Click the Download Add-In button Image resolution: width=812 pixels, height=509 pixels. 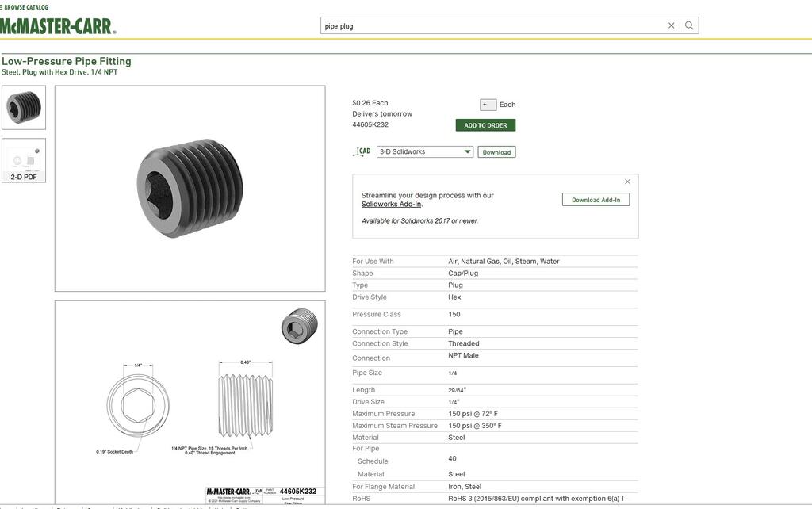point(596,200)
